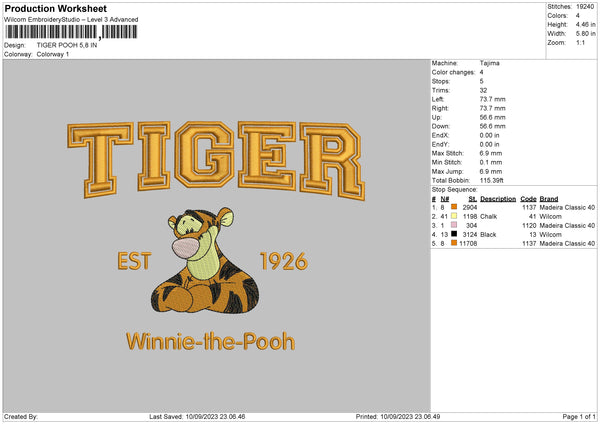
Task: Click the Chalk color swatch in row 2
Action: pyautogui.click(x=454, y=216)
